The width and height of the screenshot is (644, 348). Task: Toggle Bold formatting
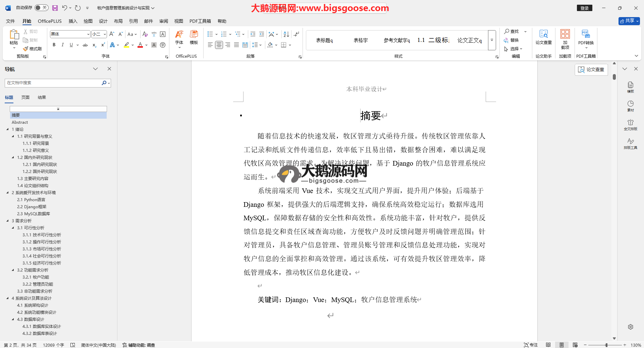tap(54, 45)
